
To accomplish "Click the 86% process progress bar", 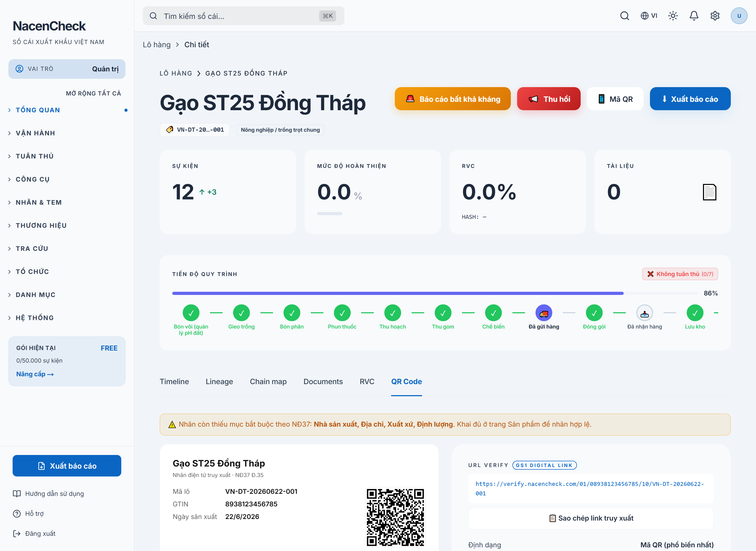I will (434, 293).
